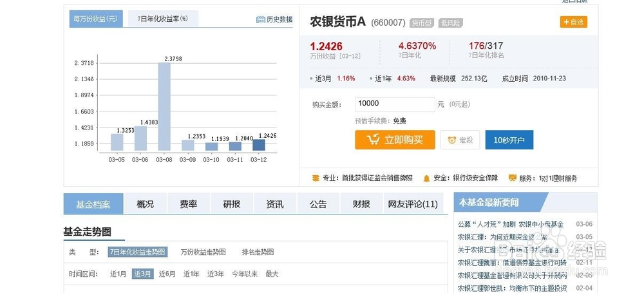
Task: Open the 网友评论(11) tab
Action: click(x=413, y=204)
